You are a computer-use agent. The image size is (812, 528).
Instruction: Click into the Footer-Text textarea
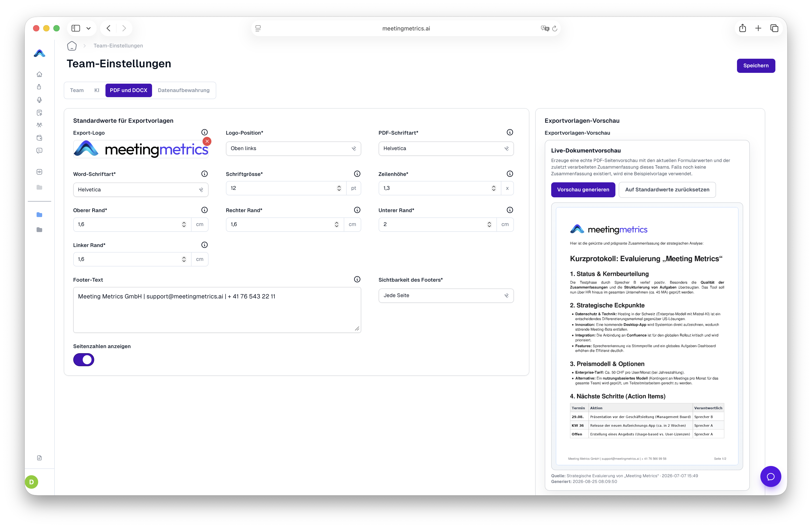(x=217, y=310)
